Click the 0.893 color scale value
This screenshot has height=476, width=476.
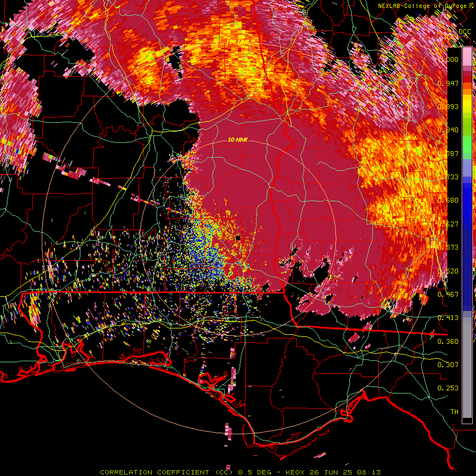[x=448, y=106]
